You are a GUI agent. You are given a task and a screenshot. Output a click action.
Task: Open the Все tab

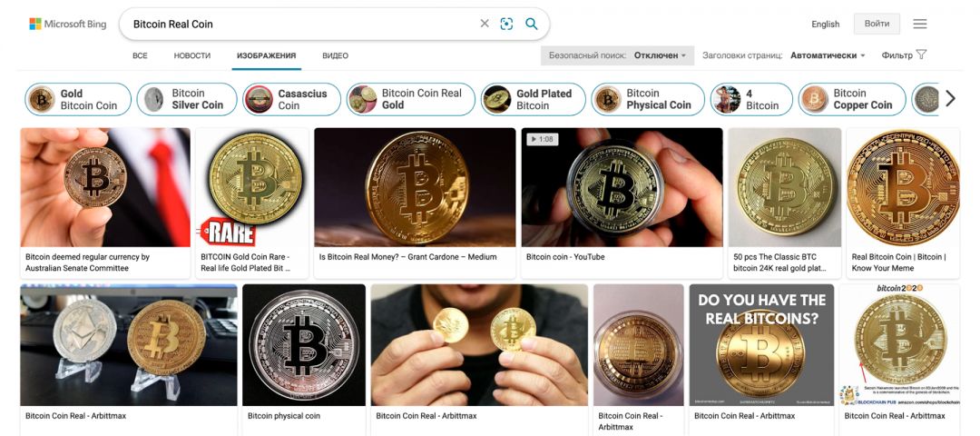point(140,55)
